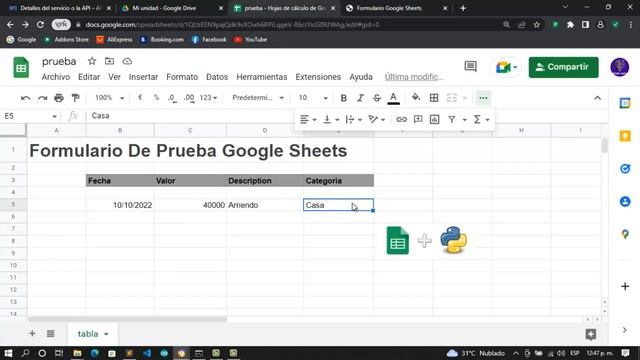Format as currency with euro icon
The height and width of the screenshot is (360, 640).
tap(140, 98)
